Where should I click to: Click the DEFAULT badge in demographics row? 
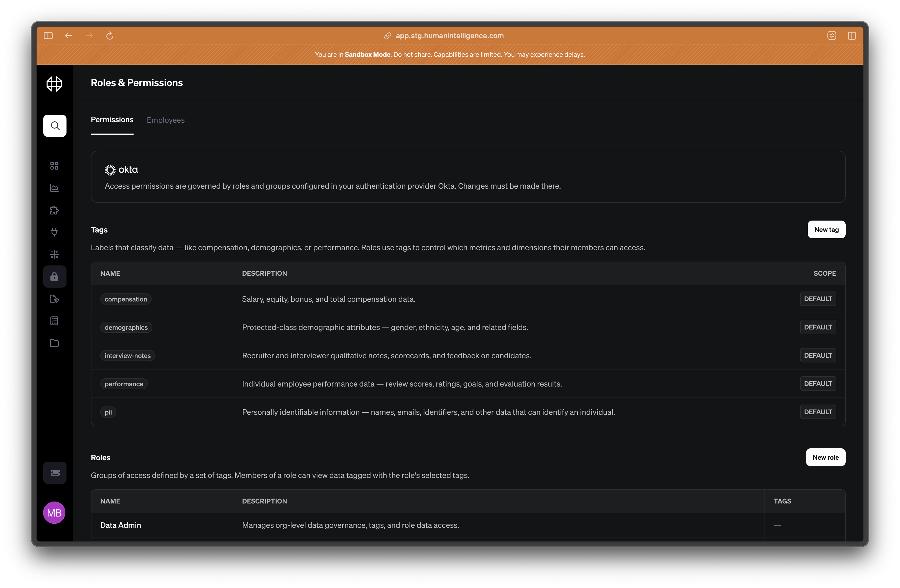pos(818,327)
